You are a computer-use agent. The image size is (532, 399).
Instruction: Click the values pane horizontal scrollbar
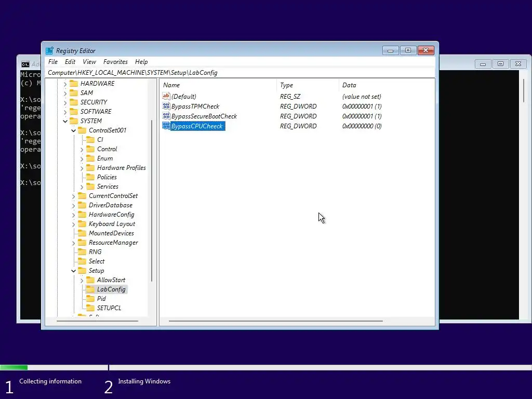coord(275,321)
